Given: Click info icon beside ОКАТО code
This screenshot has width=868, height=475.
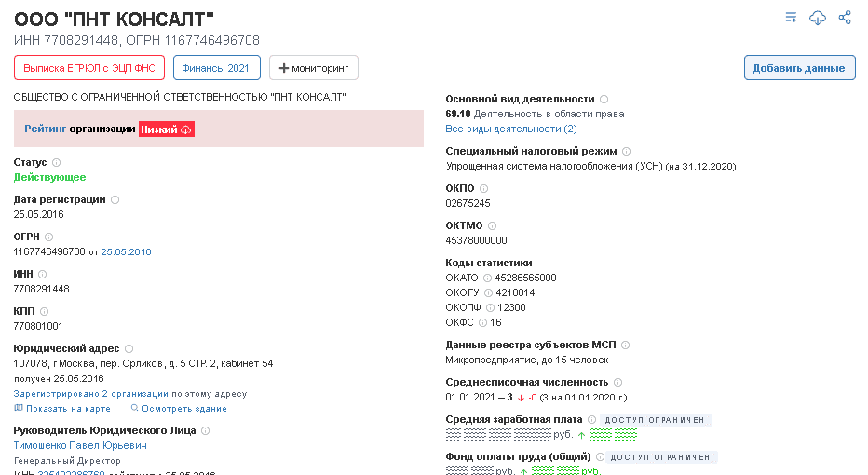Looking at the screenshot, I should coord(488,278).
